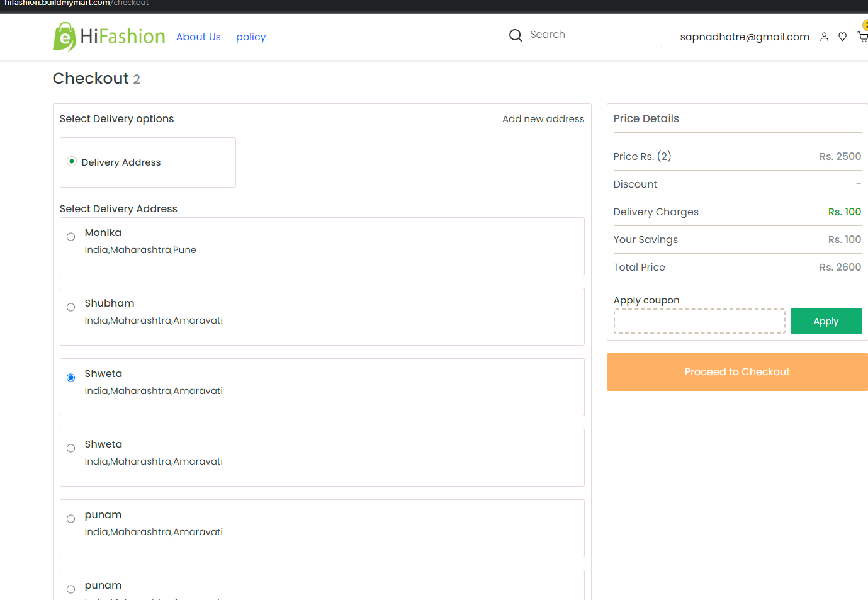Click the browser address bar URL
This screenshot has width=868, height=600.
coord(76,3)
